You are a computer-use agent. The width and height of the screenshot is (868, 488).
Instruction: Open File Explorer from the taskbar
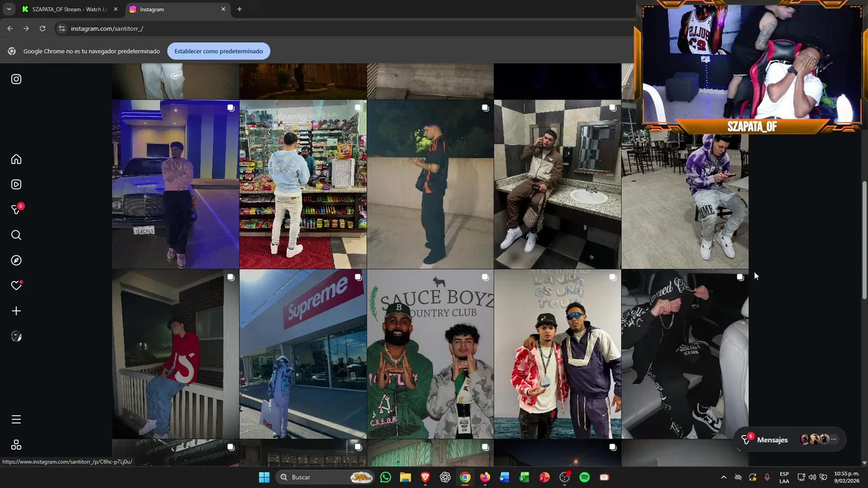[406, 477]
